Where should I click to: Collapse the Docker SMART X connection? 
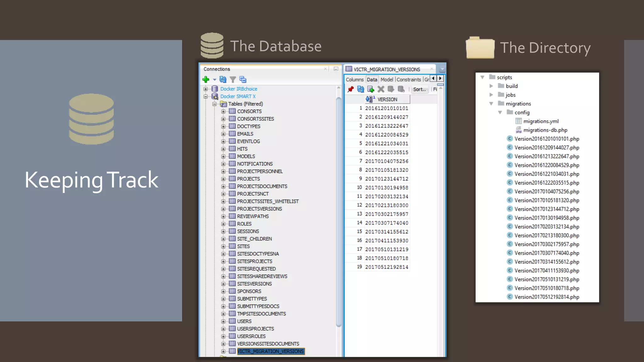[206, 96]
